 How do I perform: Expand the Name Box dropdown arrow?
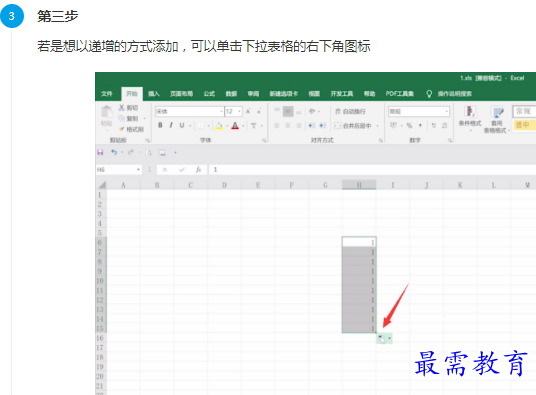[138, 169]
